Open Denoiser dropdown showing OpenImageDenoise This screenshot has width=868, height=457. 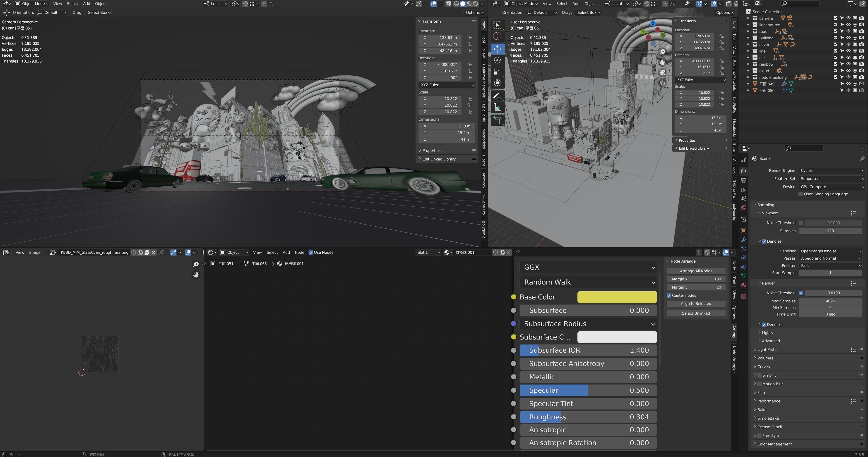click(x=830, y=251)
